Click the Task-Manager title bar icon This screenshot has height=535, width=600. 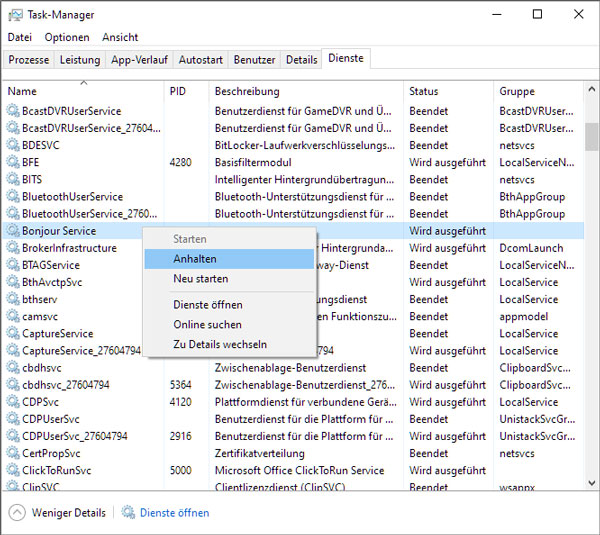[x=16, y=15]
